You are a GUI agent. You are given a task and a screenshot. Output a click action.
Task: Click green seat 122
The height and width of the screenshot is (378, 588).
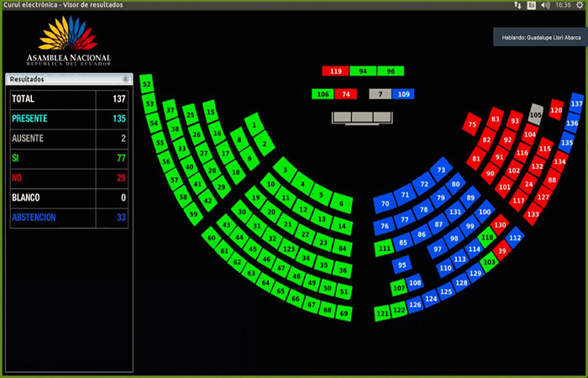(x=399, y=310)
